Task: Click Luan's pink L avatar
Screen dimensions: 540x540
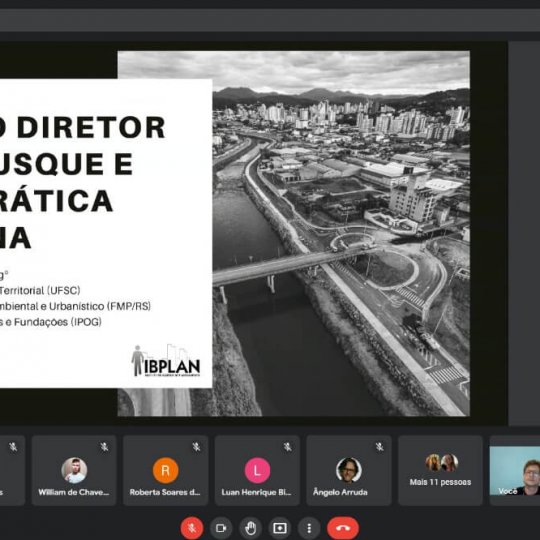Action: click(257, 470)
